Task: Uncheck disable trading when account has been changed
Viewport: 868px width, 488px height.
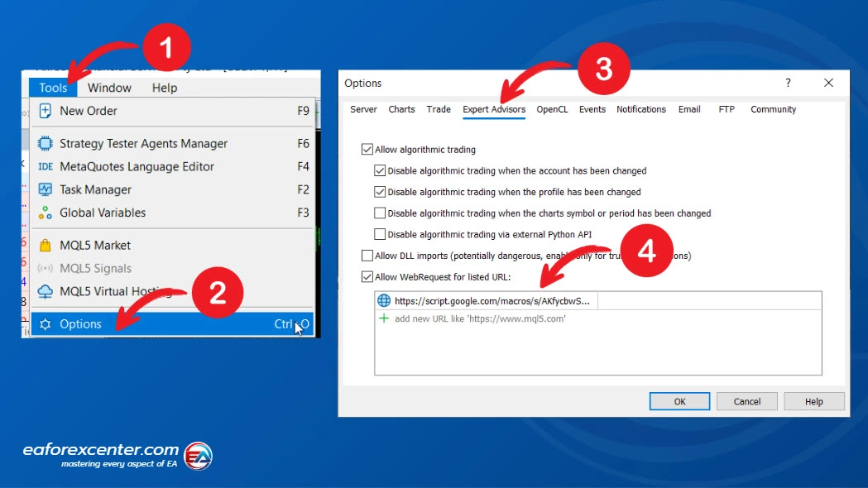Action: 380,170
